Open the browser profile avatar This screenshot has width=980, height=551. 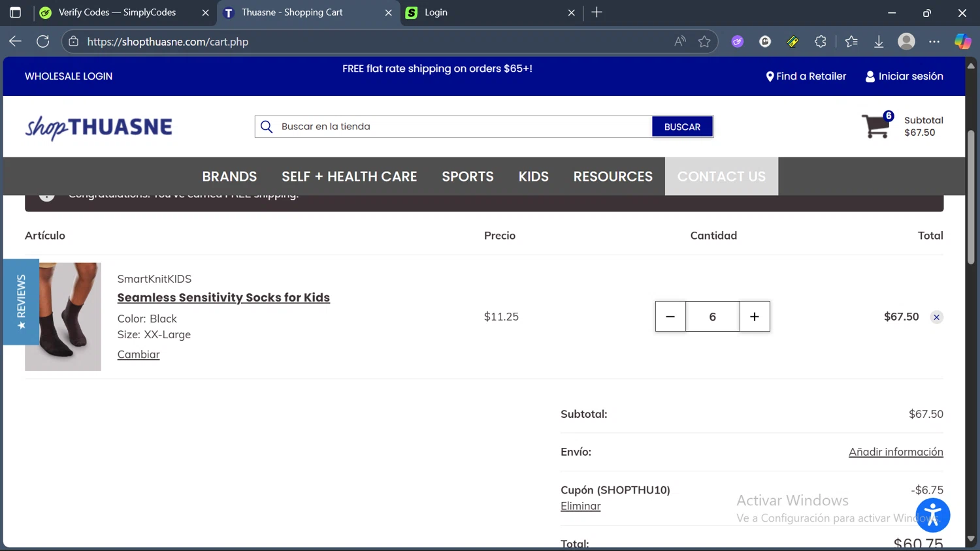[906, 41]
